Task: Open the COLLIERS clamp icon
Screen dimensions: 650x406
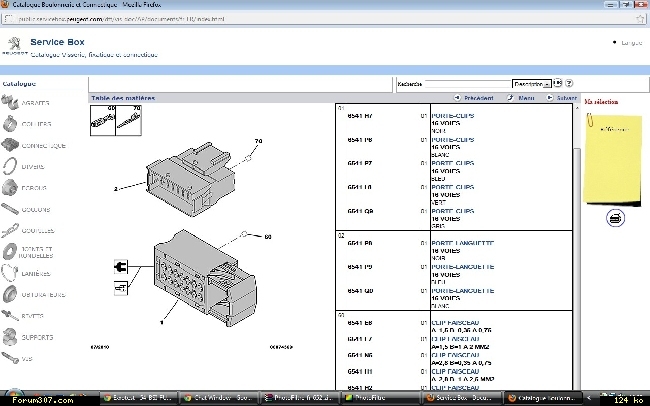Action: [x=10, y=124]
